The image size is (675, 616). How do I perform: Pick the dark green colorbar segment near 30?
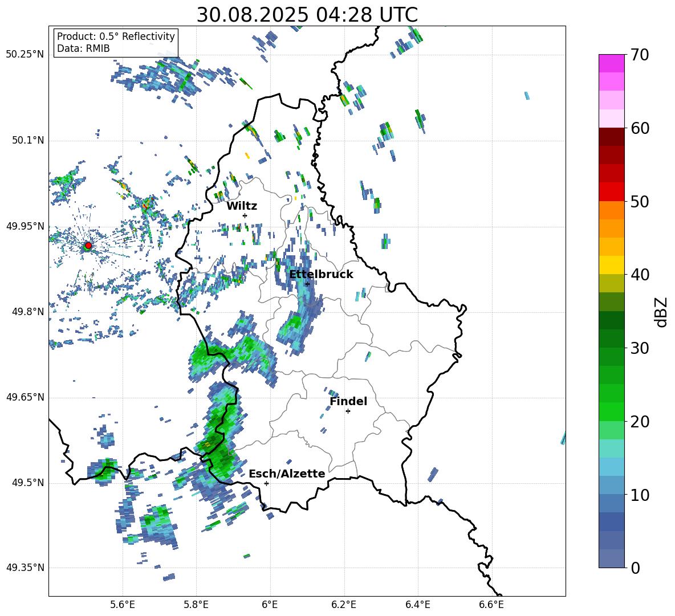click(611, 338)
